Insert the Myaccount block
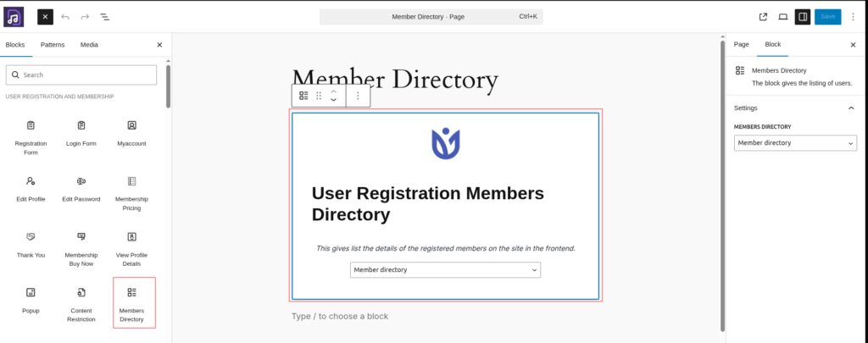Viewport: 868px width, 343px height. (x=131, y=133)
